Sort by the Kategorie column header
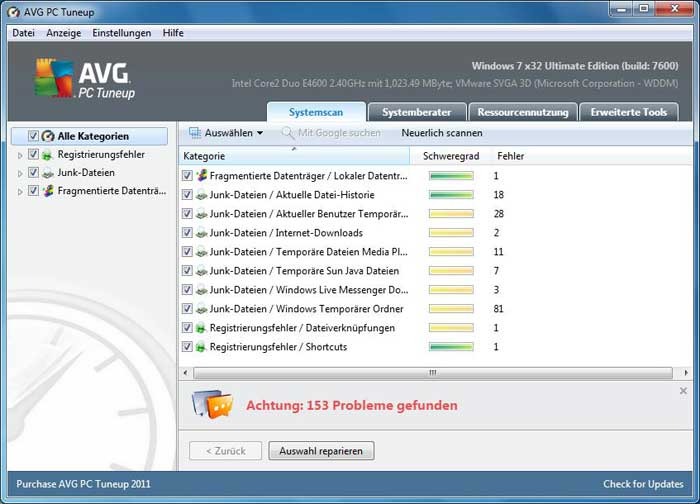This screenshot has width=700, height=504. (294, 156)
